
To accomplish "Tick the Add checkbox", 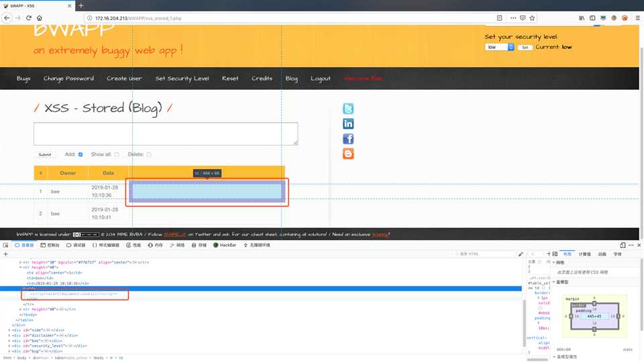I will coord(80,155).
